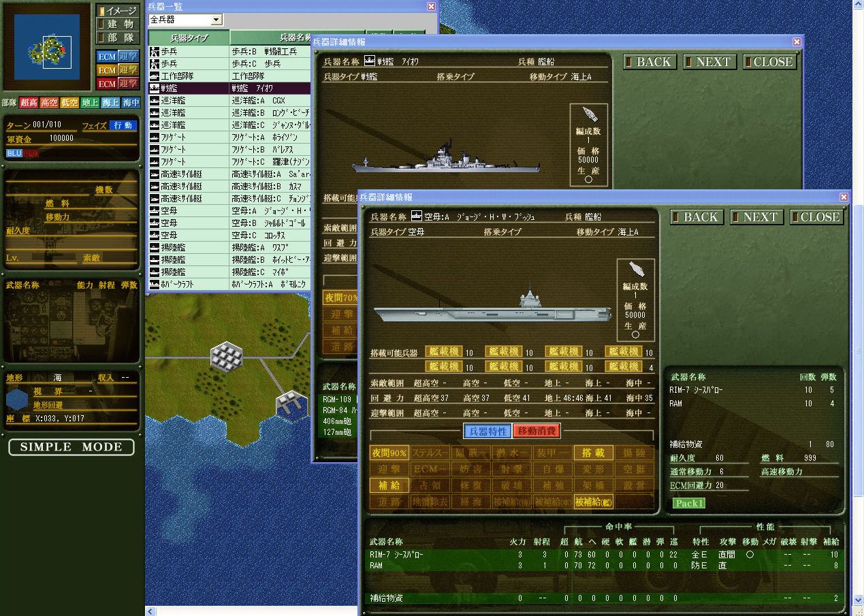Click the port facility hex on the coast
Screen dimensions: 864x616
291,404
